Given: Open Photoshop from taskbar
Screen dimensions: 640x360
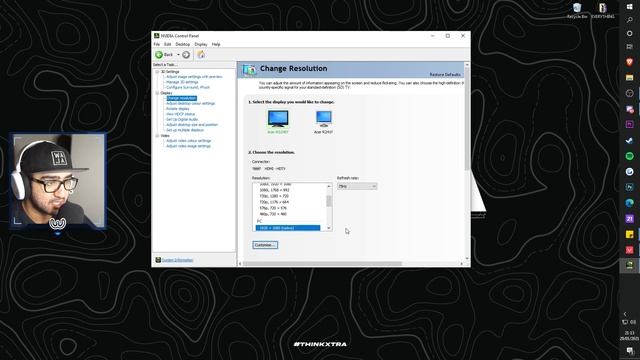Looking at the screenshot, I should click(629, 187).
